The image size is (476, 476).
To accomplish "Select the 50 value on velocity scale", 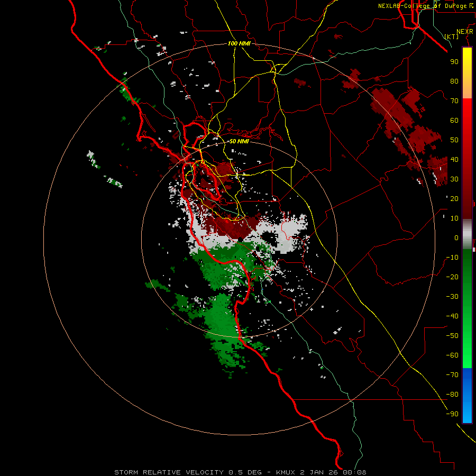I will pyautogui.click(x=454, y=140).
